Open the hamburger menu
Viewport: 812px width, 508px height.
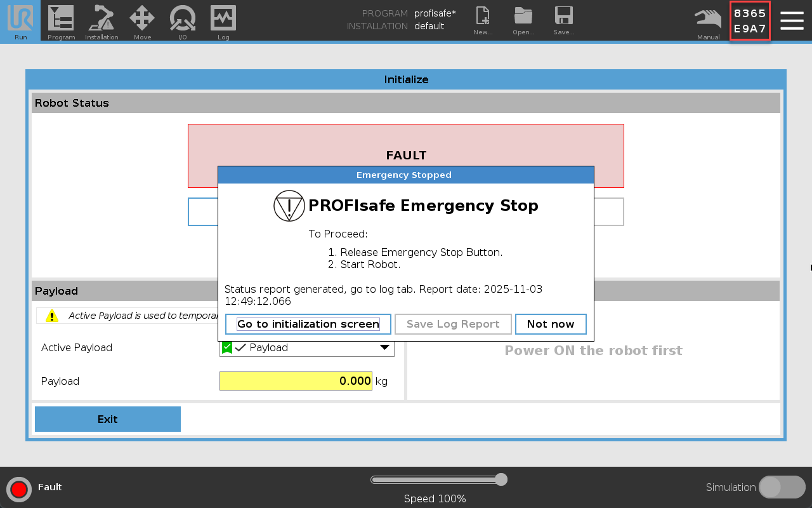[x=792, y=20]
